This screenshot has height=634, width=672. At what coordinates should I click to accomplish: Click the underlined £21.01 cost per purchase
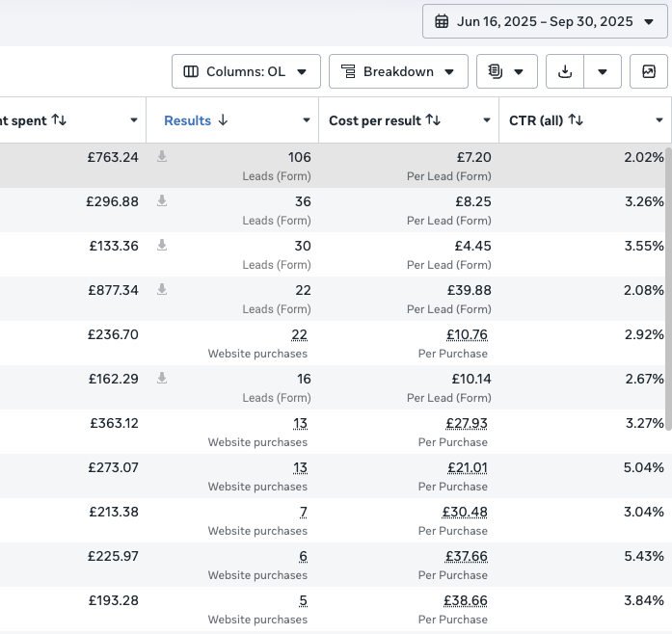[468, 467]
